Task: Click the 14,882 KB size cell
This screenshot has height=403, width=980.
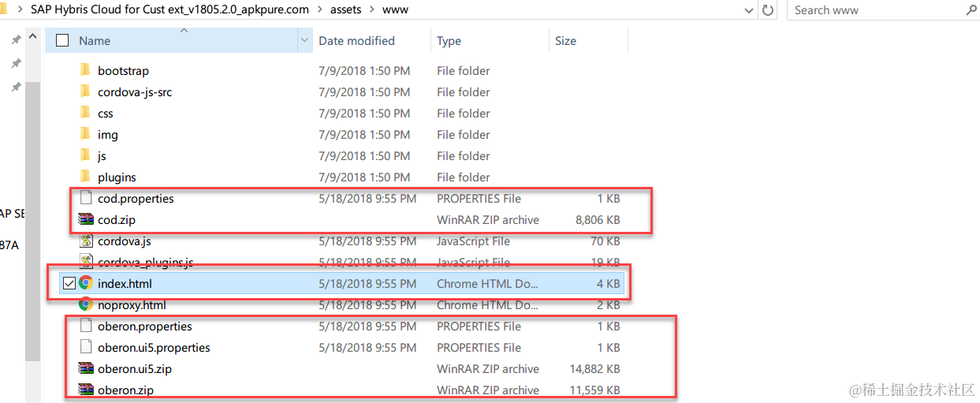Action: pos(594,368)
